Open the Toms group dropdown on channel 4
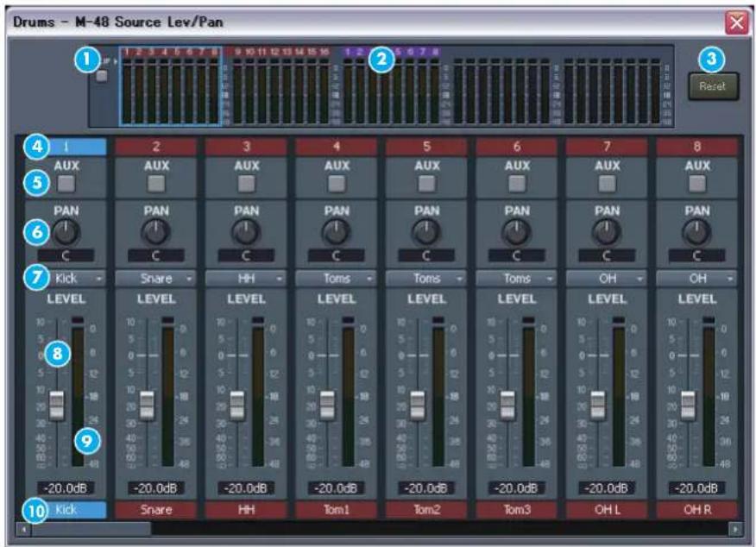The image size is (756, 547). click(337, 278)
